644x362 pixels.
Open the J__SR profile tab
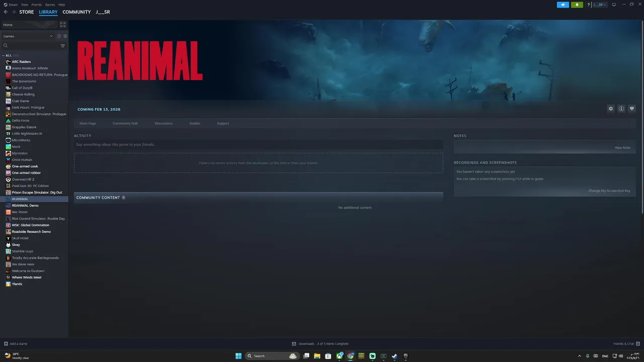[x=103, y=12]
